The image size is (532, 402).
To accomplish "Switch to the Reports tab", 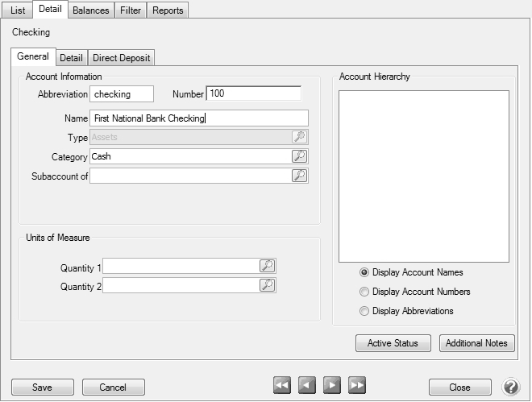I will tap(168, 10).
